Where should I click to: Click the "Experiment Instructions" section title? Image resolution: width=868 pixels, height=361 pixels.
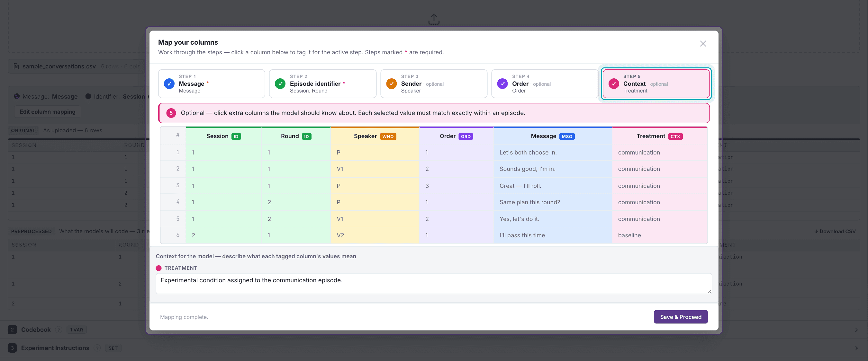(x=55, y=348)
